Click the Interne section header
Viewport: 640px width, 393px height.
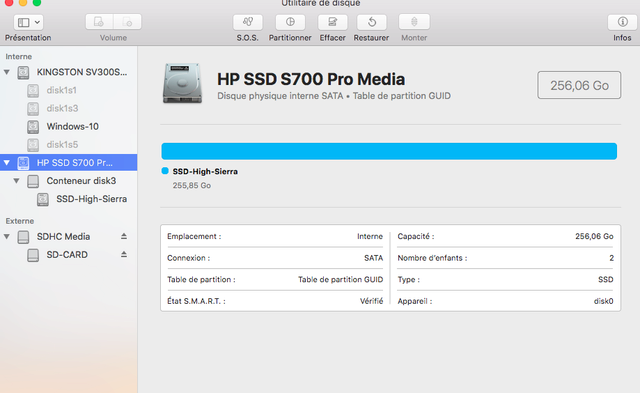[x=19, y=56]
